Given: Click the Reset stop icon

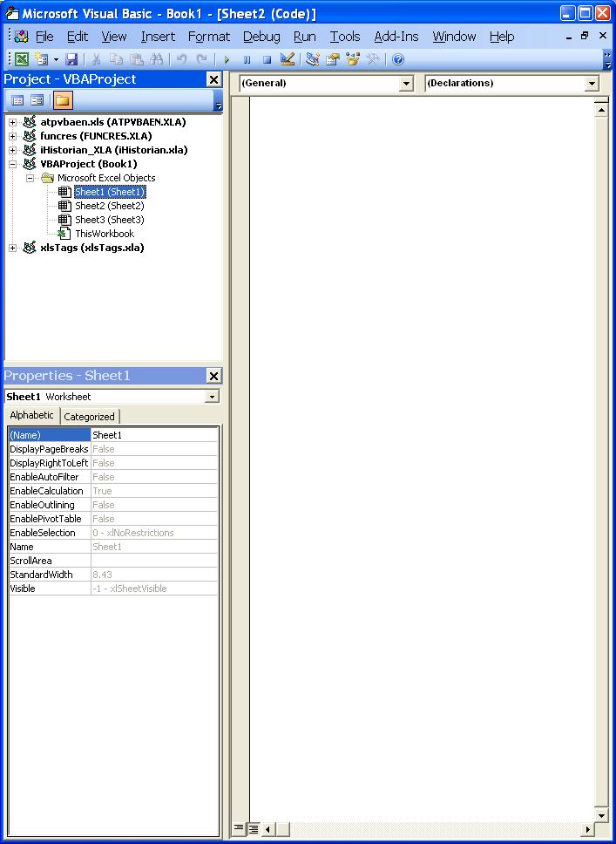Looking at the screenshot, I should (267, 59).
